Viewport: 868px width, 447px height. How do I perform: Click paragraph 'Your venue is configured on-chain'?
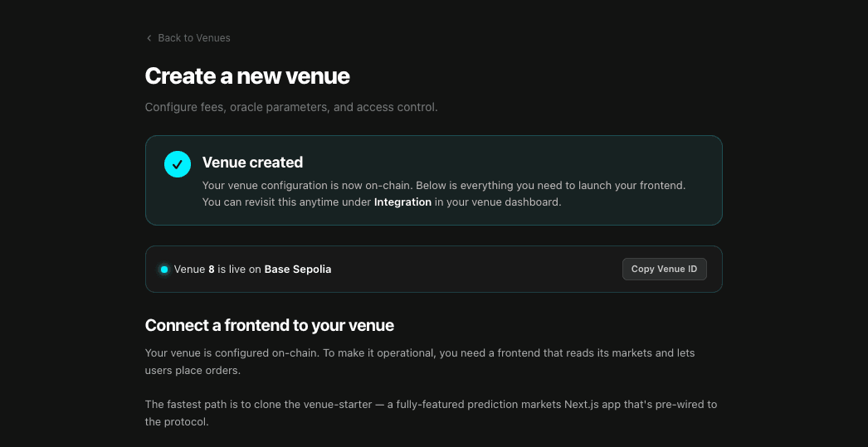420,362
